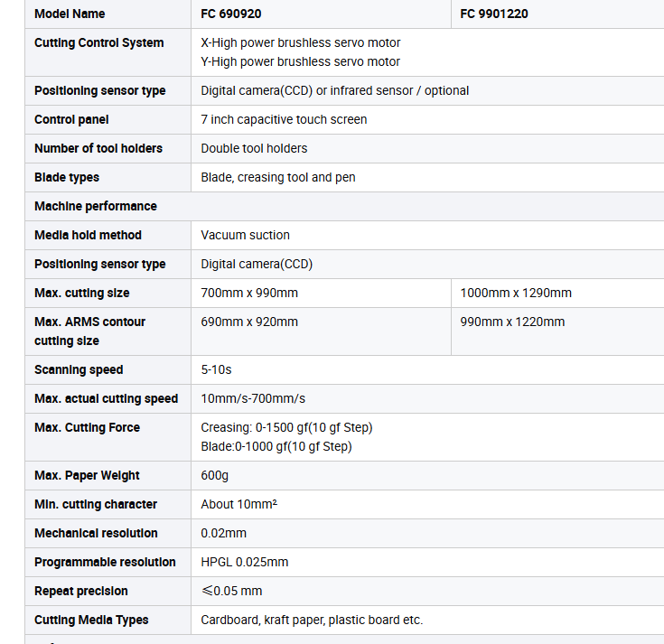Click Blade, creasing tool and pen text
The image size is (664, 644).
(278, 177)
